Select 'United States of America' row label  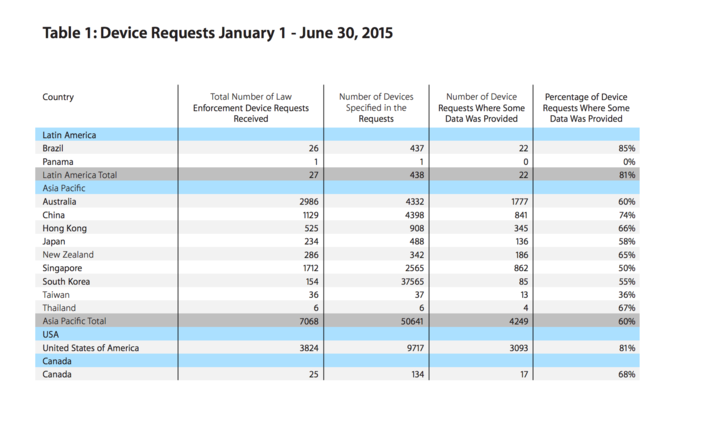click(90, 348)
